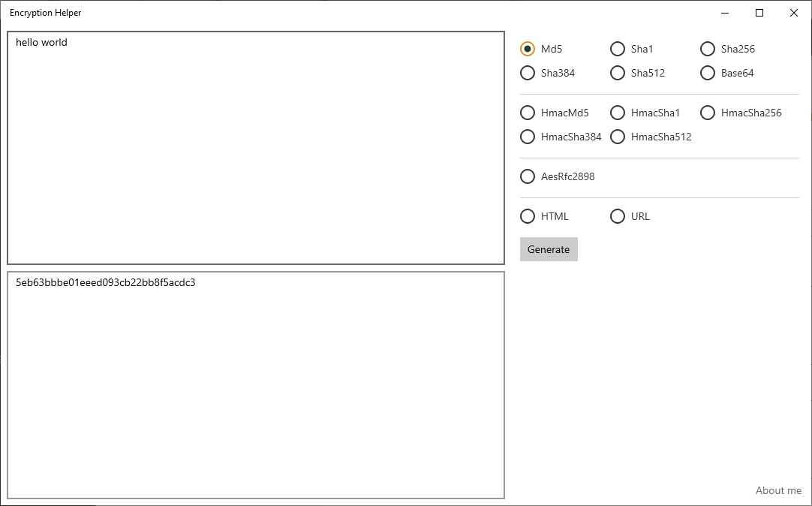The height and width of the screenshot is (506, 812).
Task: Select the Base64 encoding option
Action: click(708, 73)
